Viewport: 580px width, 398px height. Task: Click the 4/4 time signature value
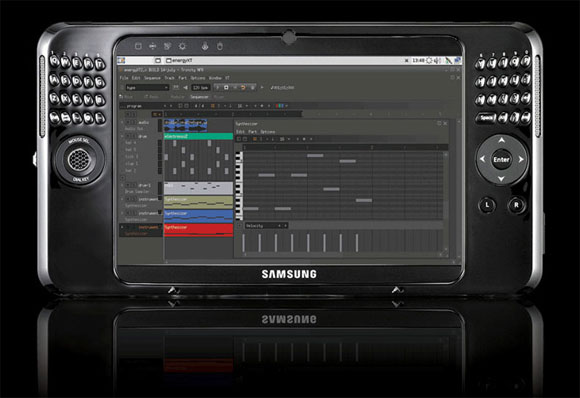(199, 106)
